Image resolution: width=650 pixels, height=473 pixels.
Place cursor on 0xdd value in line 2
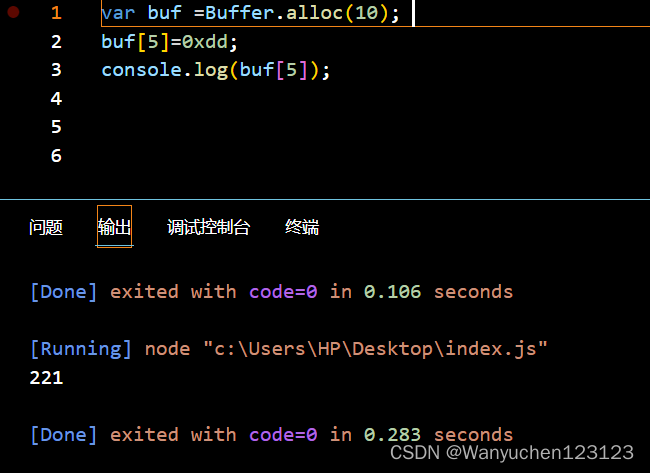[x=205, y=41]
